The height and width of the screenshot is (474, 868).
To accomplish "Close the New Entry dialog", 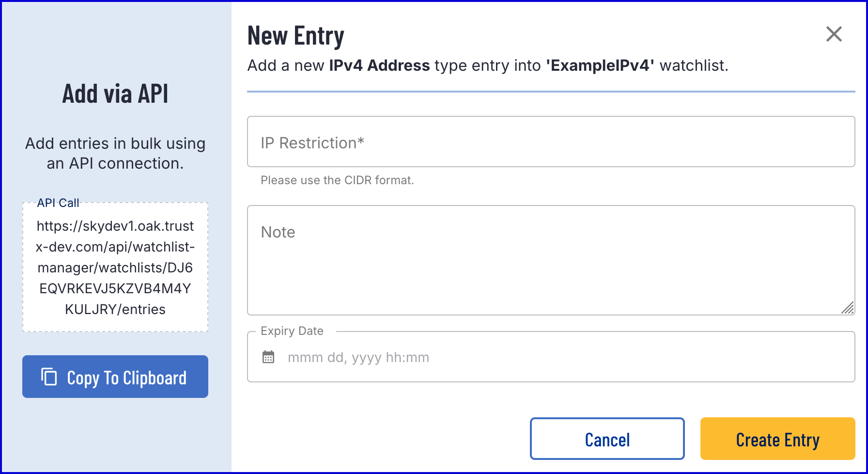I will 834,34.
